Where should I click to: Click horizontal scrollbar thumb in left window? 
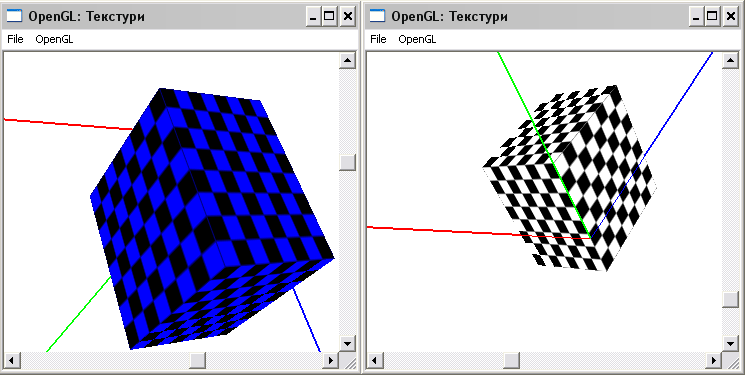pyautogui.click(x=197, y=361)
